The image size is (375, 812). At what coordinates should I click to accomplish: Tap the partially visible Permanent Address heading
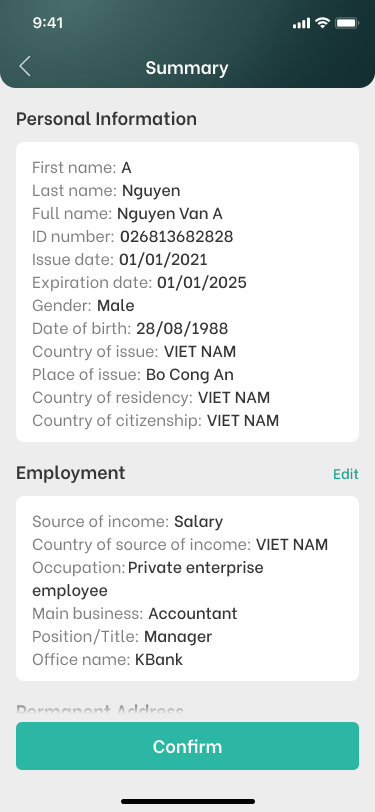coord(100,710)
